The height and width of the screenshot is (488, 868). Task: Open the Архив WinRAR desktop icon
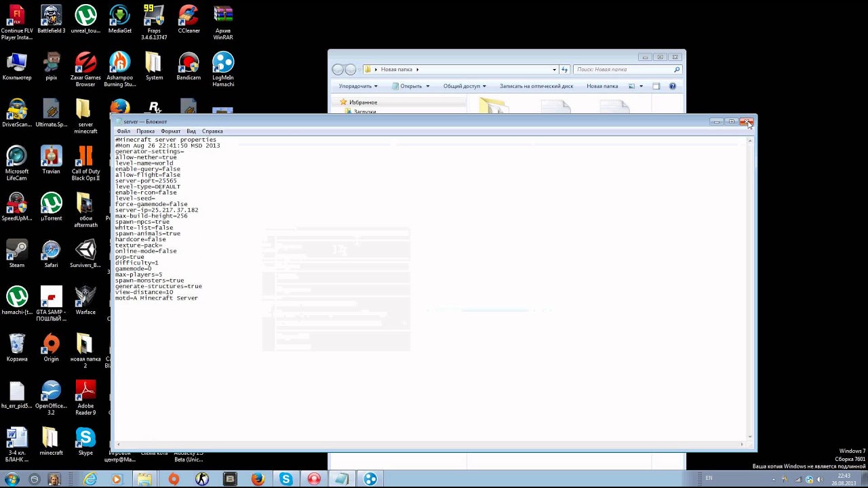(x=223, y=22)
